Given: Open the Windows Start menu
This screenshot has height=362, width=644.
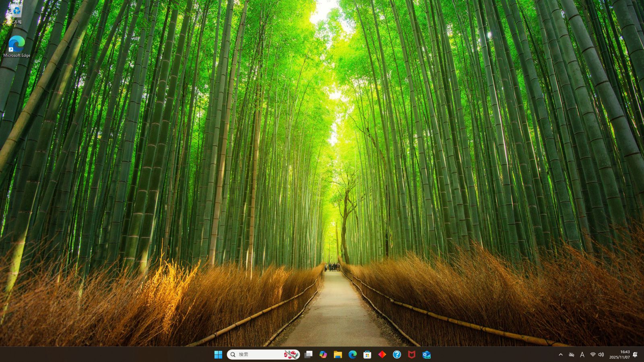Looking at the screenshot, I should [x=218, y=354].
